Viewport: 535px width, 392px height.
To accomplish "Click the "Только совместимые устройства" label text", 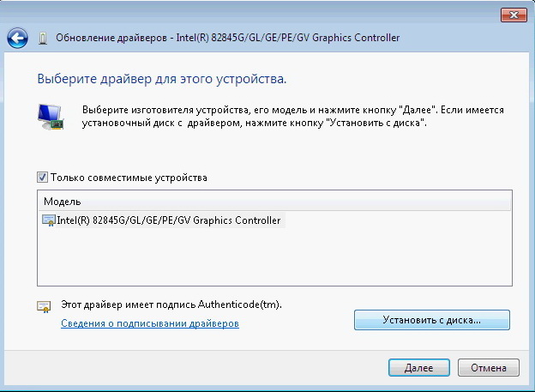I will point(129,178).
